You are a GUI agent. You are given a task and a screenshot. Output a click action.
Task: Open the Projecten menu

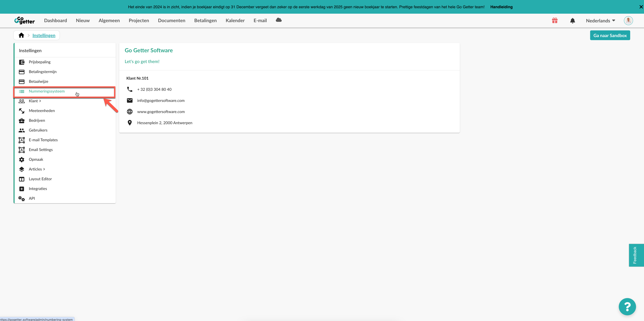click(x=139, y=21)
